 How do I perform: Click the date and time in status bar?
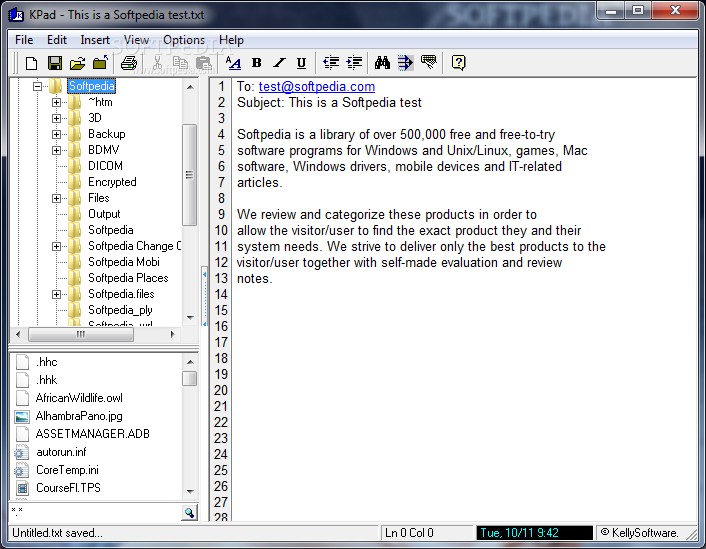coord(534,533)
